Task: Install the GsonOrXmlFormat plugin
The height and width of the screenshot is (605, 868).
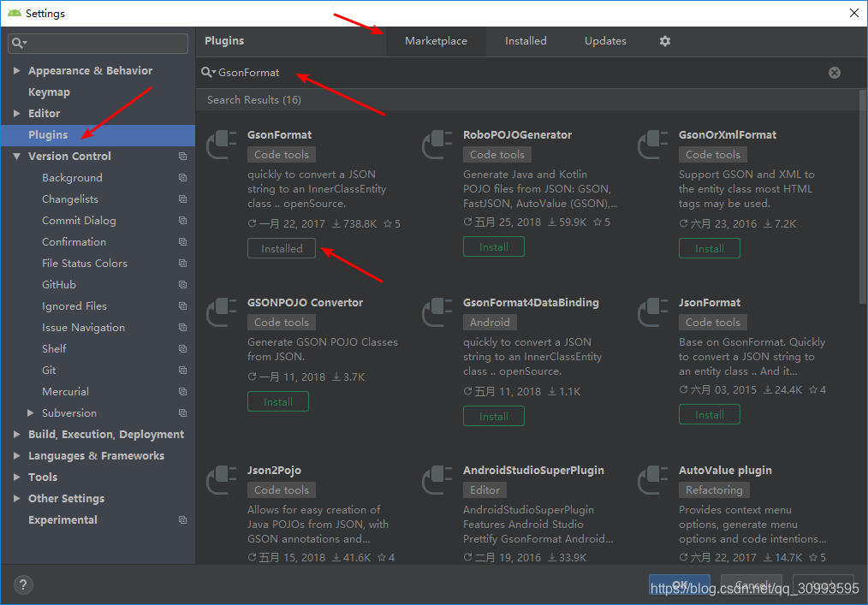Action: (709, 248)
